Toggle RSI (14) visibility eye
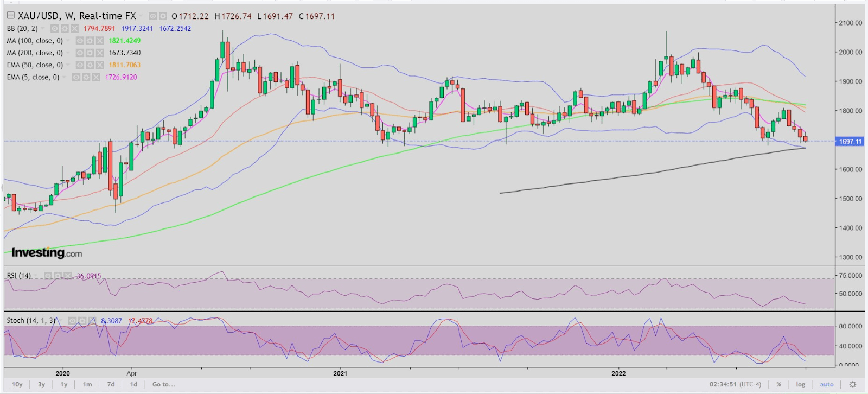The image size is (868, 394). [x=48, y=276]
